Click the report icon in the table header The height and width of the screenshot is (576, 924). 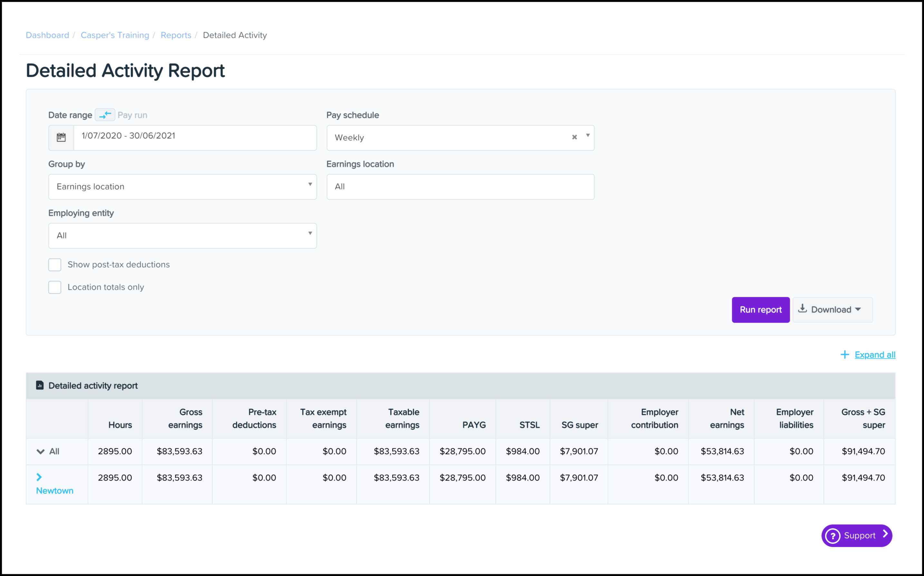pyautogui.click(x=40, y=385)
